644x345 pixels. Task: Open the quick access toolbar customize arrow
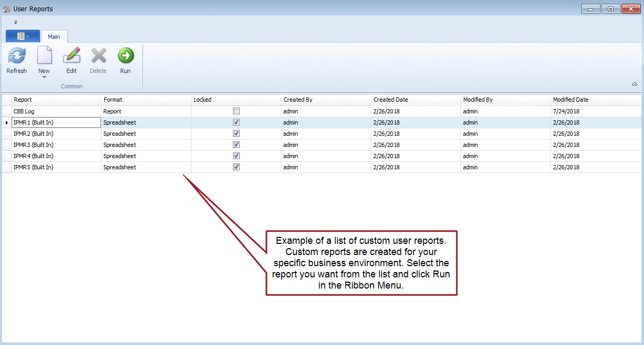(15, 22)
